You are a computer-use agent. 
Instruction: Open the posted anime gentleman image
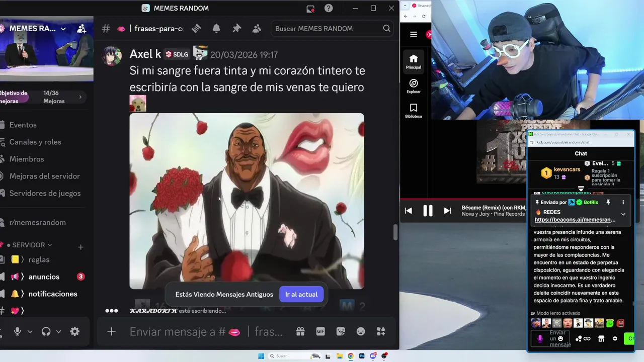pyautogui.click(x=247, y=201)
